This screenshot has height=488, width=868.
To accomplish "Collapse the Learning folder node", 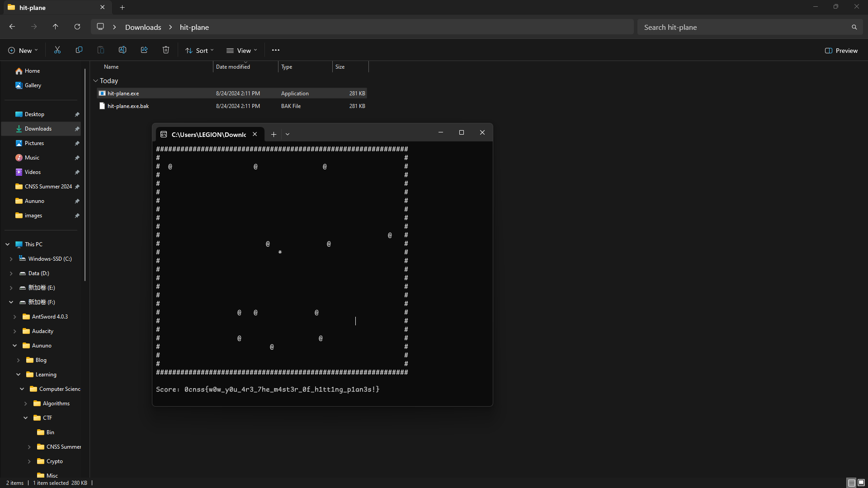I will [19, 375].
